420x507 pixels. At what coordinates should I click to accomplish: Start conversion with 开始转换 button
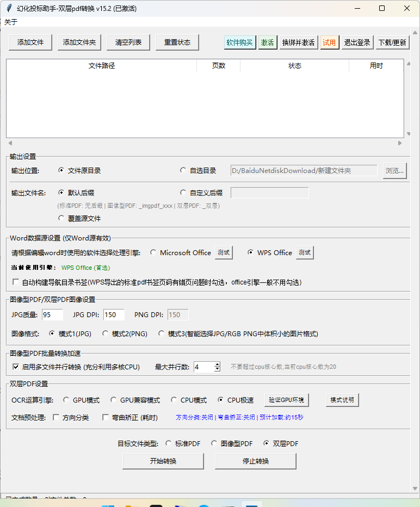(163, 461)
